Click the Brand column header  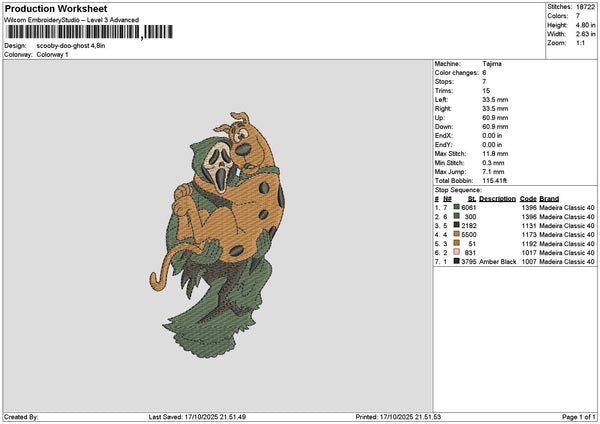tap(549, 199)
